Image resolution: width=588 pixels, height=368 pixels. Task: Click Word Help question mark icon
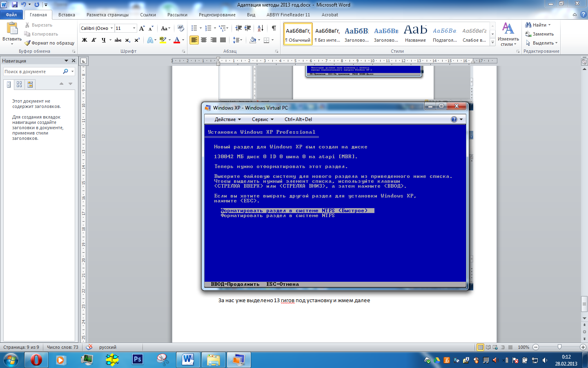(x=583, y=14)
